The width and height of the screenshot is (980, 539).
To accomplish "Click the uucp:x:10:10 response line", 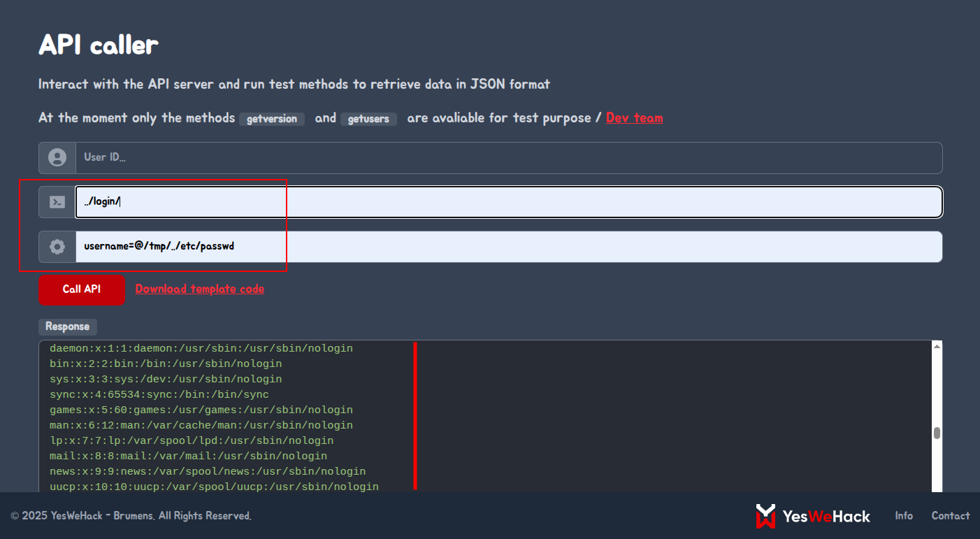I will (x=214, y=487).
